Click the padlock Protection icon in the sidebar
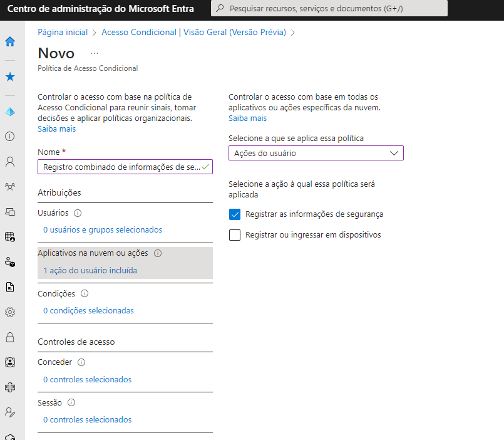This screenshot has width=504, height=440. click(x=10, y=338)
